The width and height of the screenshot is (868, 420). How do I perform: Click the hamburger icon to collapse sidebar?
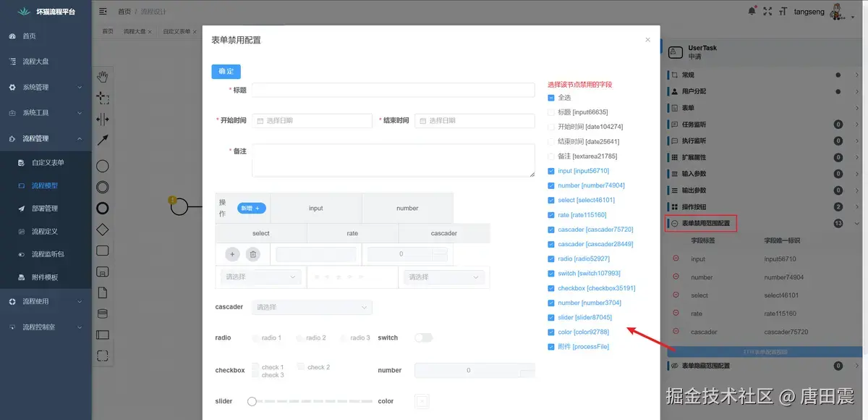tap(103, 11)
